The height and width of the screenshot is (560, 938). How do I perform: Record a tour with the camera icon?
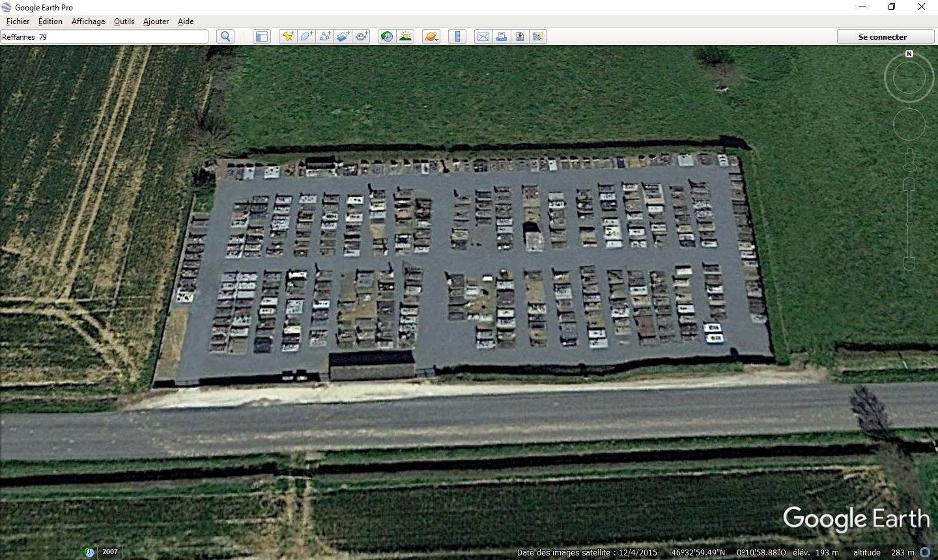(x=362, y=36)
